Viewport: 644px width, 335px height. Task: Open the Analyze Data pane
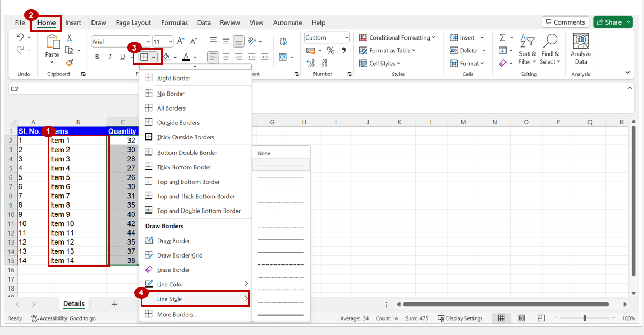click(580, 49)
